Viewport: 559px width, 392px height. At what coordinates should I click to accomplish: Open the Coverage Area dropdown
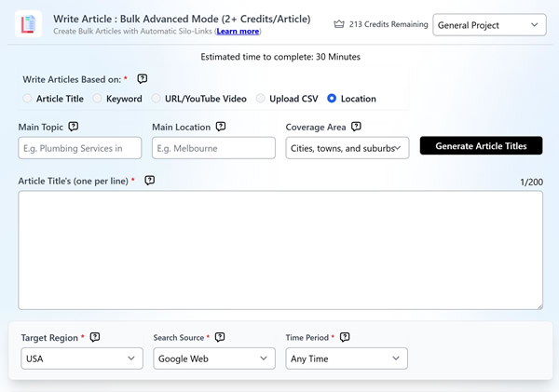(x=348, y=148)
